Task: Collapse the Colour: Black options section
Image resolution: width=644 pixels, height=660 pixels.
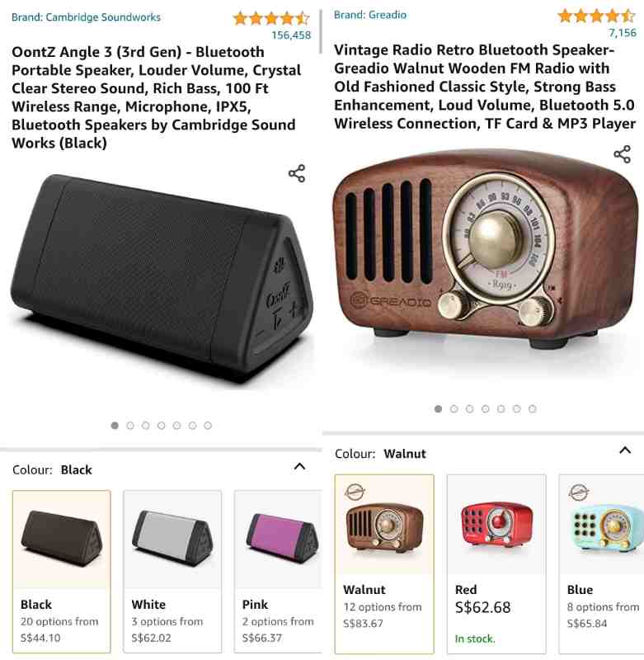Action: point(299,466)
